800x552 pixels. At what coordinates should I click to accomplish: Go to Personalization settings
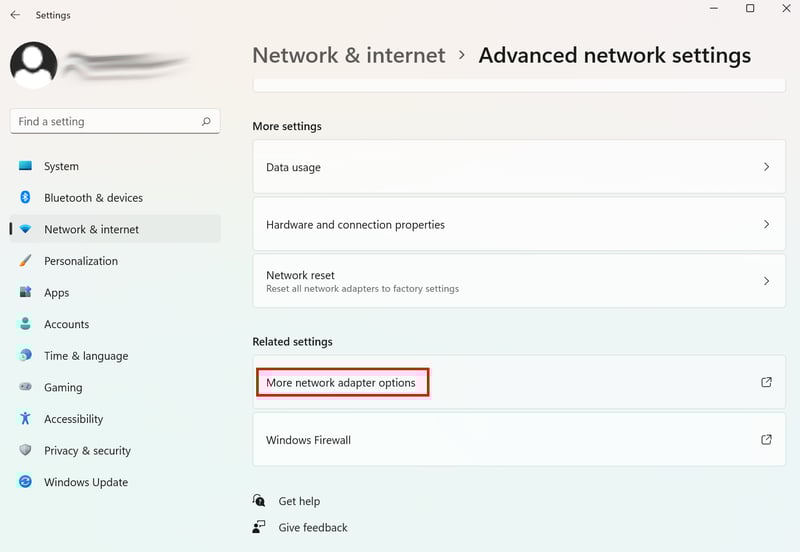[115, 261]
